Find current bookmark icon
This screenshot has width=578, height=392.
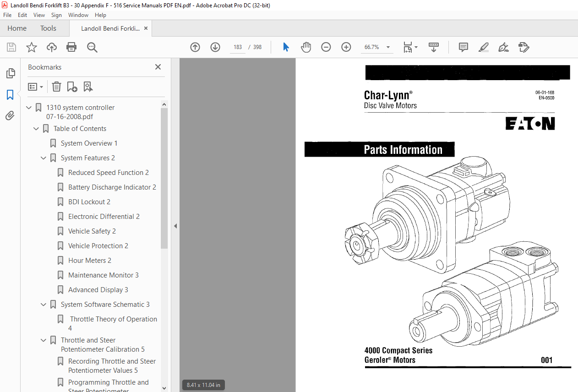click(88, 87)
